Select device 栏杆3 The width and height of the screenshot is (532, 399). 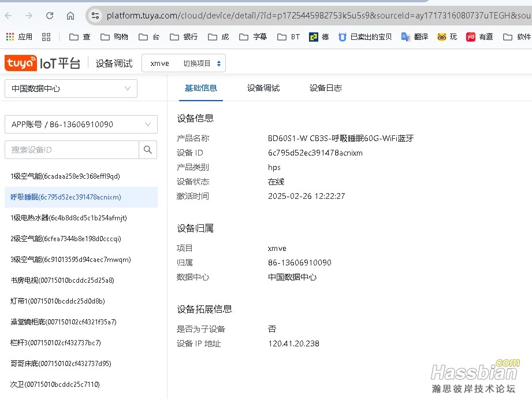tap(81, 343)
